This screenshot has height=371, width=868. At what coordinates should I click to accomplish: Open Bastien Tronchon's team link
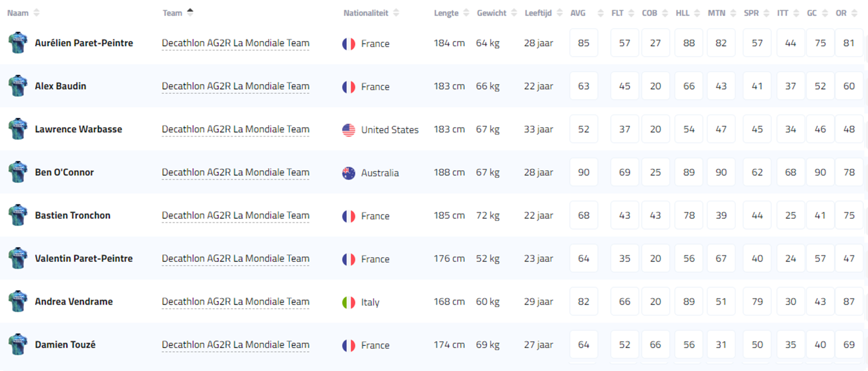point(236,215)
